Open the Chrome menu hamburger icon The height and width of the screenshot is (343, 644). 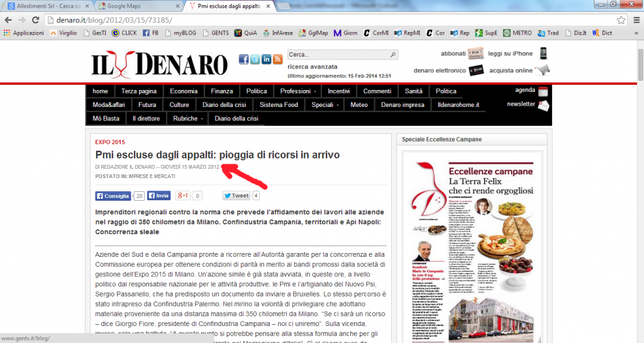pos(636,20)
